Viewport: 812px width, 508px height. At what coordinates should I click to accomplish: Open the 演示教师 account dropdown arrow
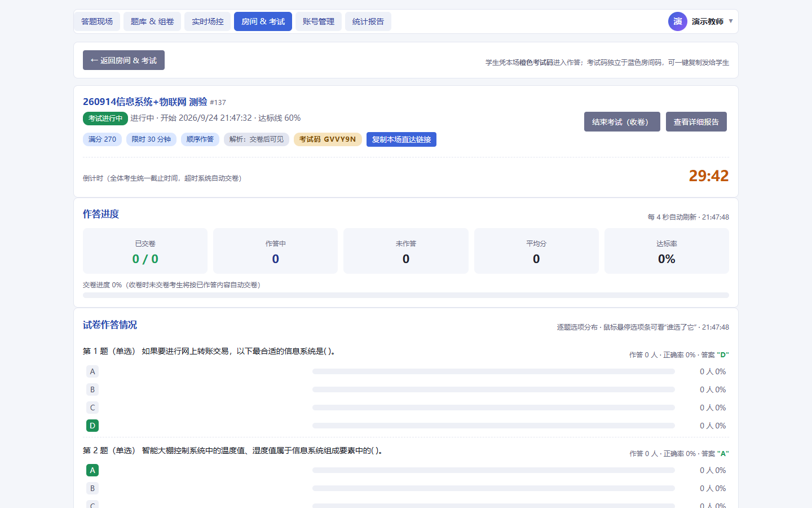click(x=731, y=21)
